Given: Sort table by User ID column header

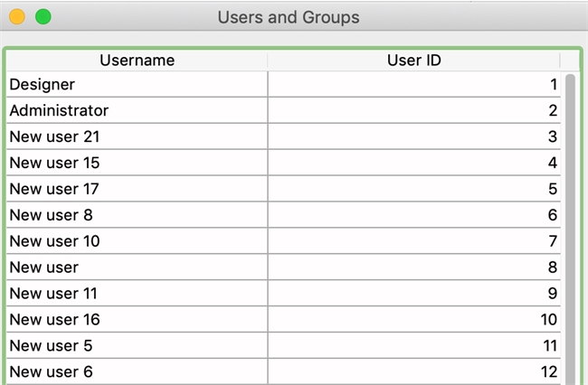Looking at the screenshot, I should 413,61.
